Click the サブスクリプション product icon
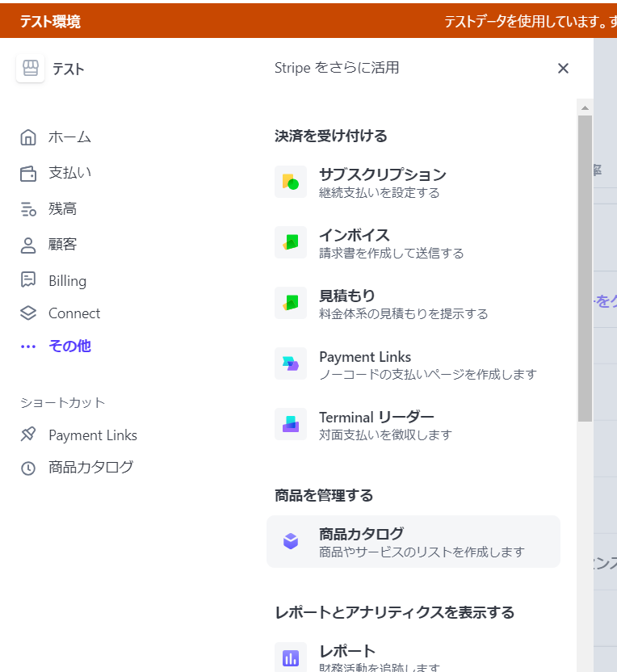This screenshot has width=617, height=672. coord(291,182)
